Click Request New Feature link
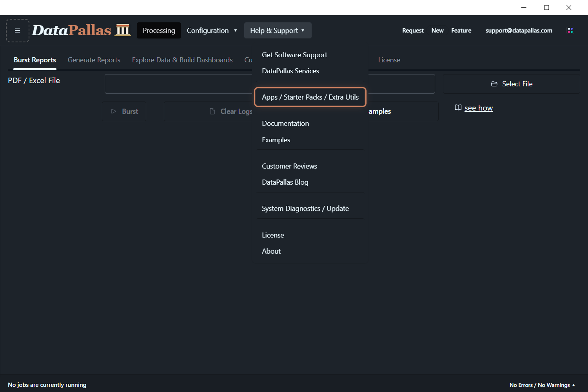Screen dimensions: 588x392 437,31
